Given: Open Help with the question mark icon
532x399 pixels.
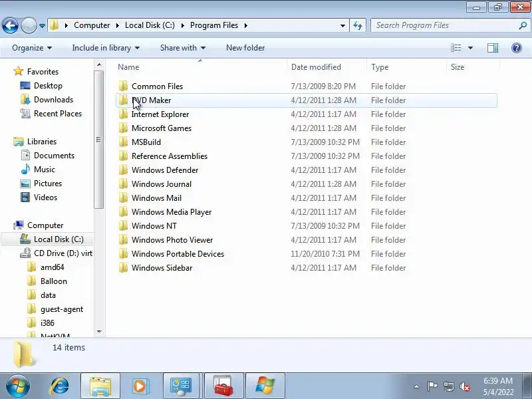Looking at the screenshot, I should [517, 48].
